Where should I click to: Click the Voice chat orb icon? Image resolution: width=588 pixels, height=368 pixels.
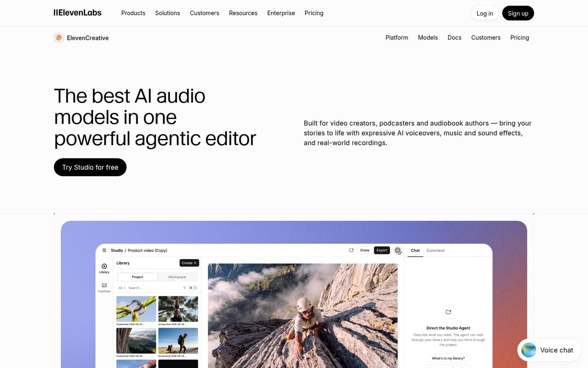[529, 350]
